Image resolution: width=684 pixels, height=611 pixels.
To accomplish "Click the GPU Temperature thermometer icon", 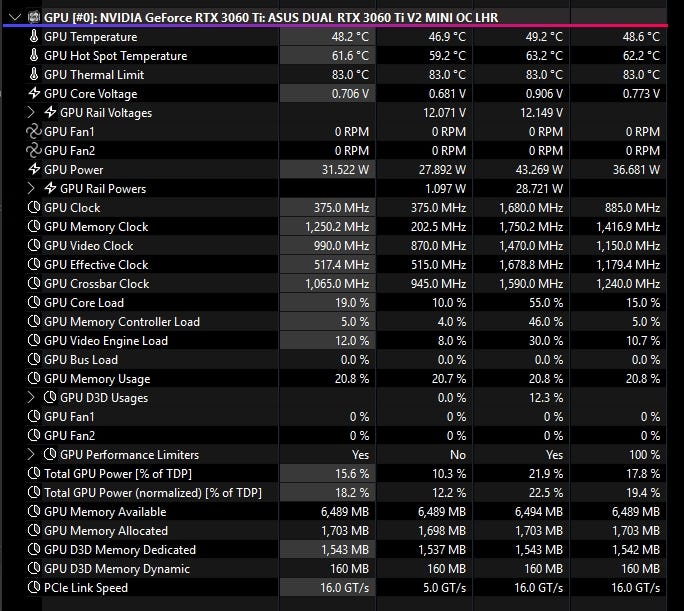I will pyautogui.click(x=33, y=36).
